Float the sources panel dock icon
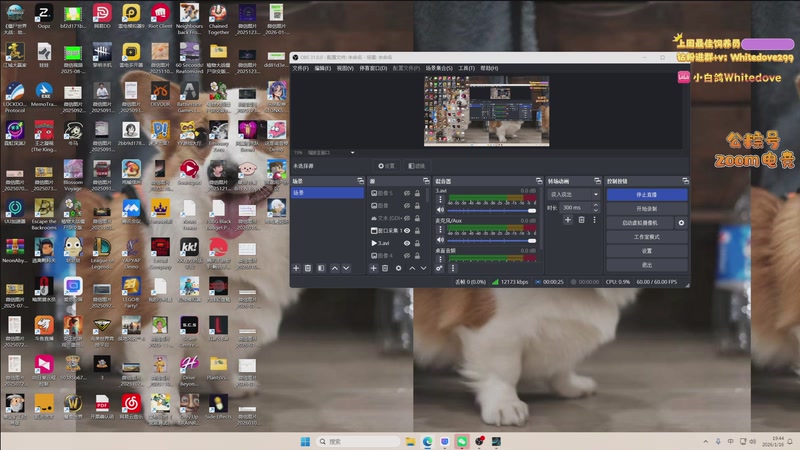Viewport: 800px width, 450px height. point(426,181)
